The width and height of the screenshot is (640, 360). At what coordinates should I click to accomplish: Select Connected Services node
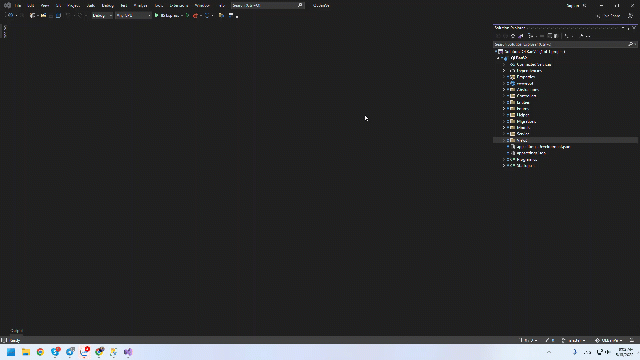[x=534, y=64]
